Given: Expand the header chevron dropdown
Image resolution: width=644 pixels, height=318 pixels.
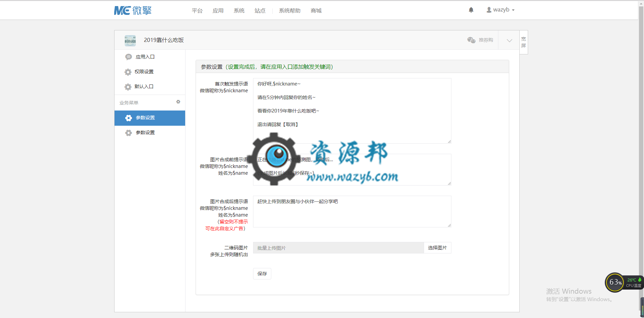Looking at the screenshot, I should 509,40.
